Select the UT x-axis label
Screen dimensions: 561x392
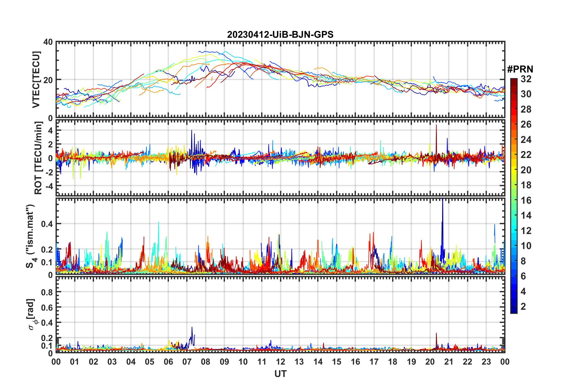[280, 374]
